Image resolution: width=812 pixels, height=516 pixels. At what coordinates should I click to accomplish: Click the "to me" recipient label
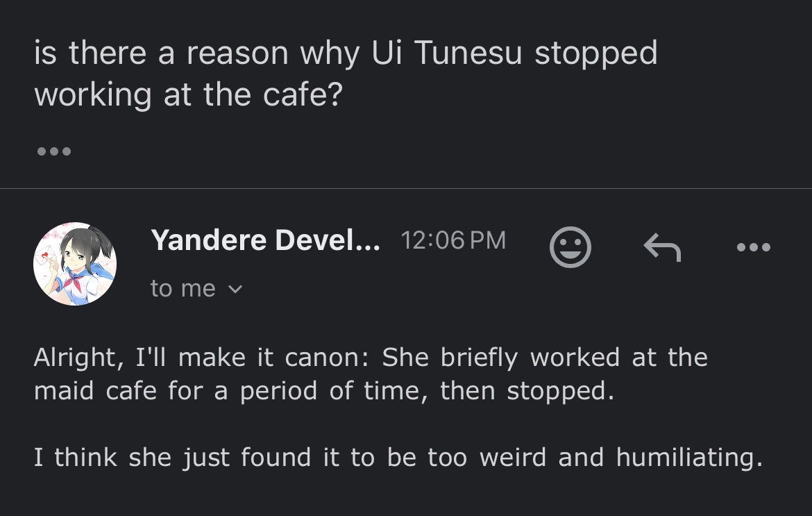point(183,288)
